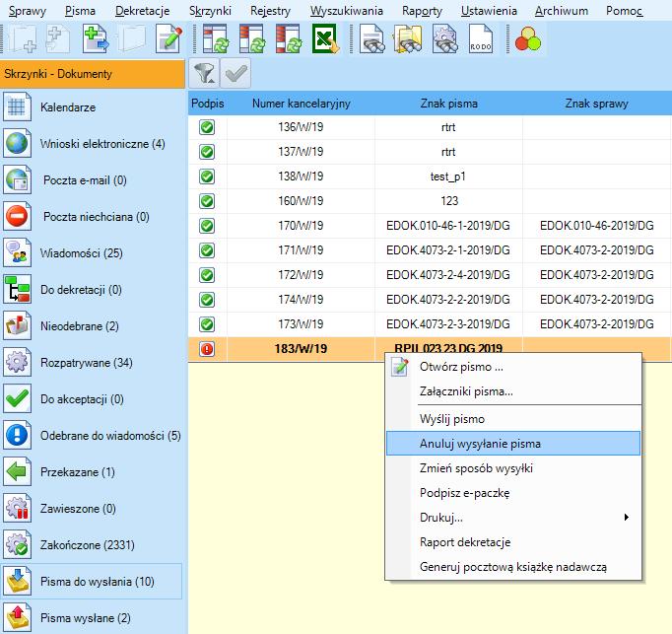Click the Do akceptacji green check icon
Viewport: 672px width, 634px height.
coord(17,398)
